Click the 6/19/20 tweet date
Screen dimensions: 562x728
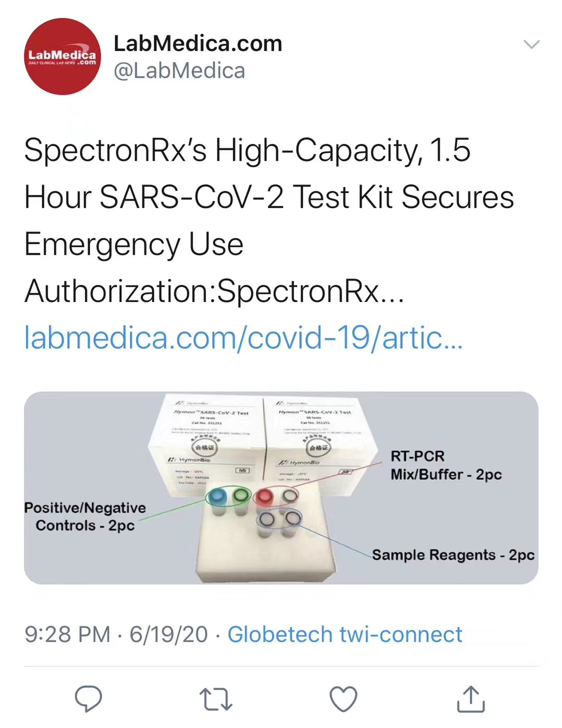(168, 634)
